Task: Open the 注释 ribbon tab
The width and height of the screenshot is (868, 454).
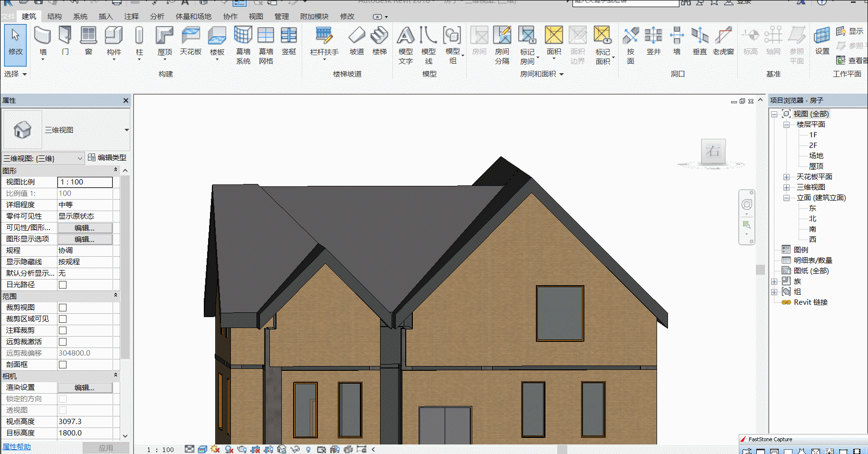Action: tap(132, 17)
